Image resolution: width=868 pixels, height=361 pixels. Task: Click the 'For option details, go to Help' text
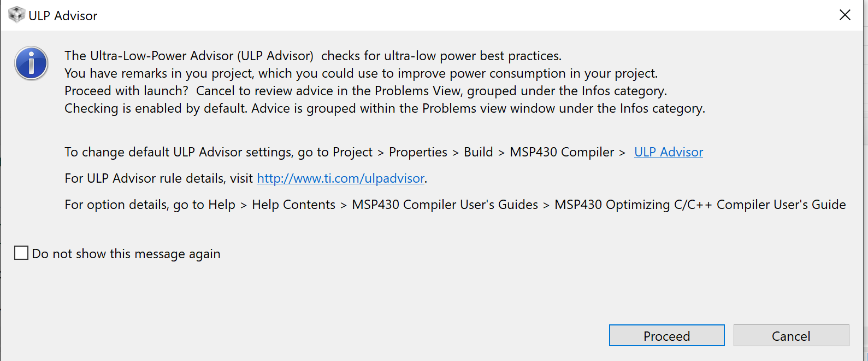[150, 205]
